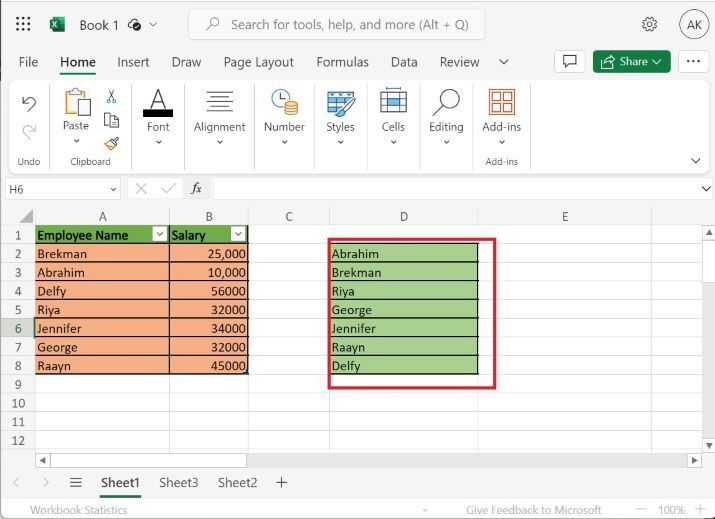
Task: Click Give Feedback to Microsoft
Action: click(534, 510)
